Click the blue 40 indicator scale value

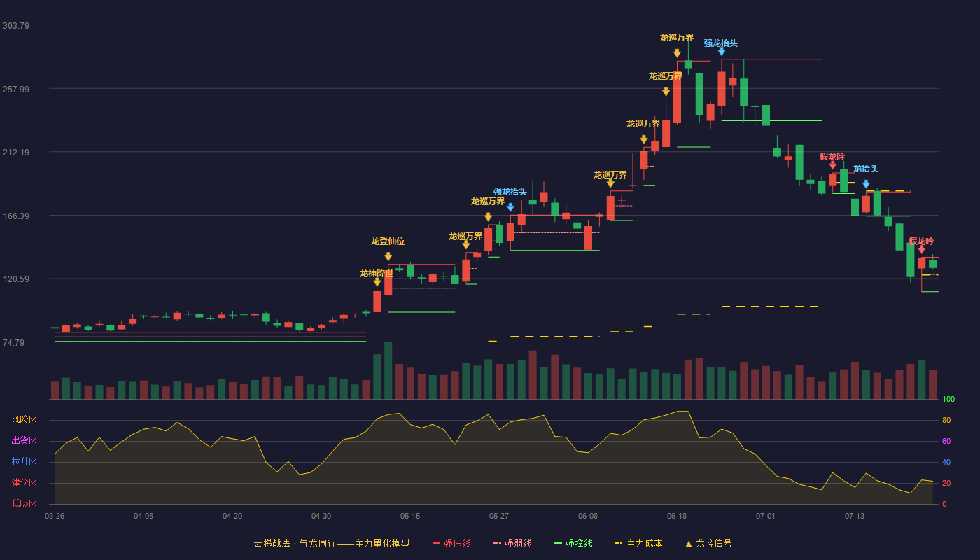coord(946,462)
